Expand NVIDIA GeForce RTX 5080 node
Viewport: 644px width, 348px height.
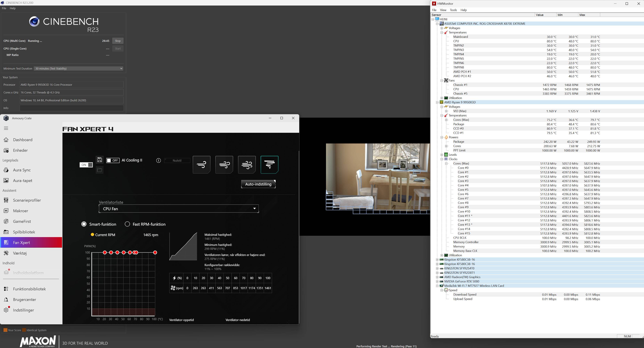(x=437, y=281)
